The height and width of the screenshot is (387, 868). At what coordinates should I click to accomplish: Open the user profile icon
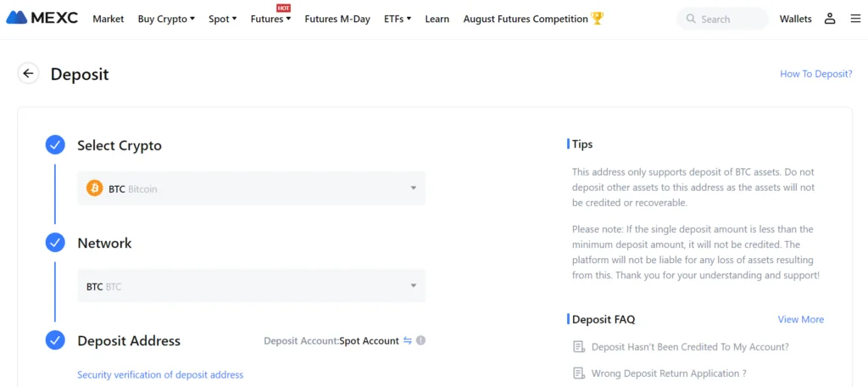829,19
